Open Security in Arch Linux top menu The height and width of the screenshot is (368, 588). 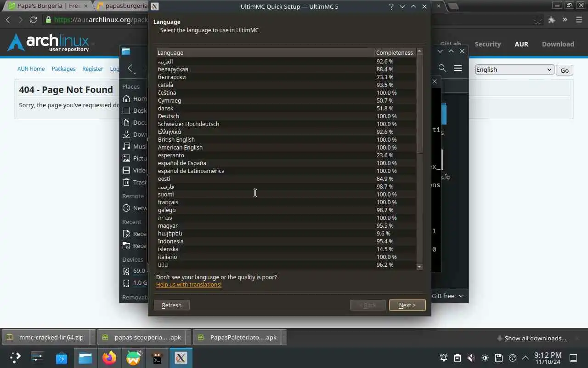488,44
